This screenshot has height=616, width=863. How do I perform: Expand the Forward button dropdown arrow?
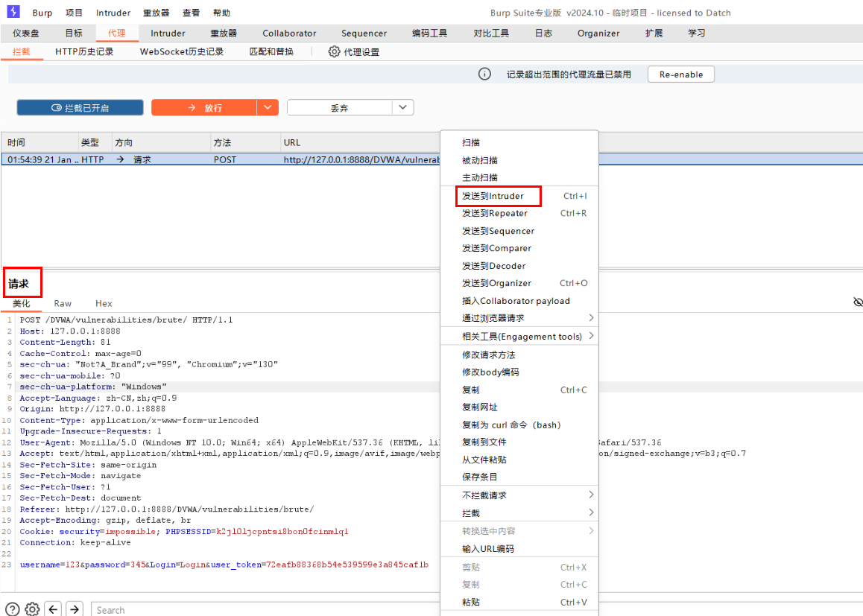(268, 107)
